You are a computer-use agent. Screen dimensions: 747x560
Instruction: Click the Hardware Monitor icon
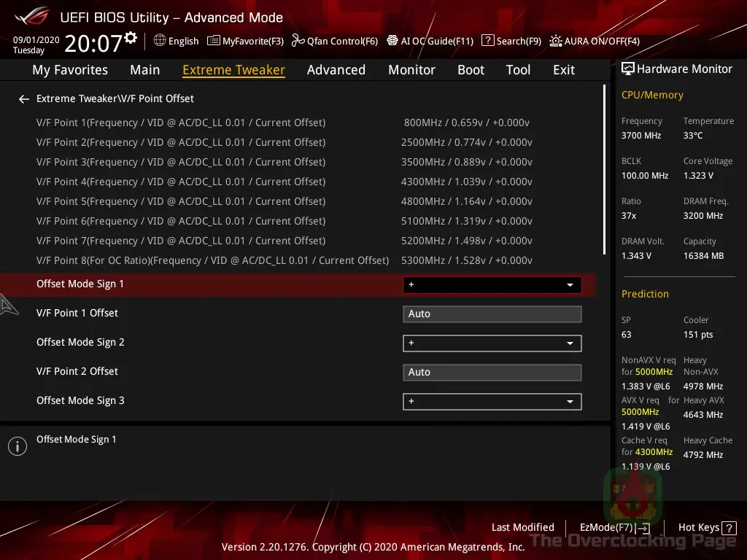(x=627, y=68)
